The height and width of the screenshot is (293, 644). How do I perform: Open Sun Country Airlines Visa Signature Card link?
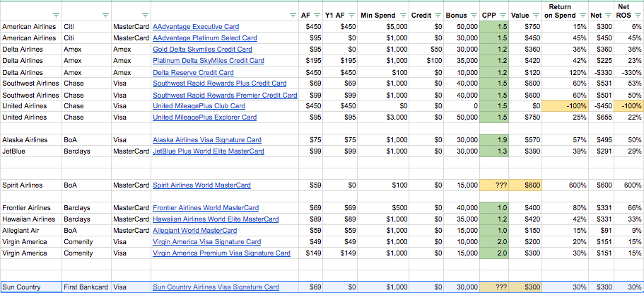pos(216,287)
